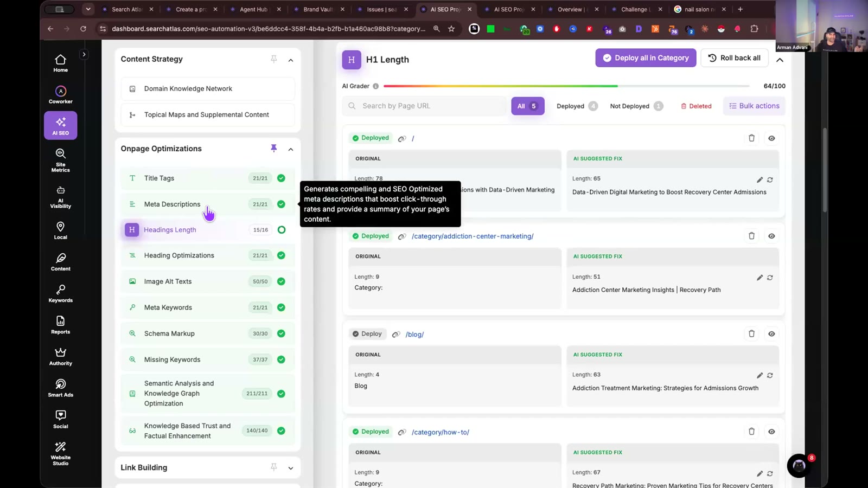Switch to the Brand Vault browser tab
Viewport: 868px width, 488px height.
pos(318,9)
